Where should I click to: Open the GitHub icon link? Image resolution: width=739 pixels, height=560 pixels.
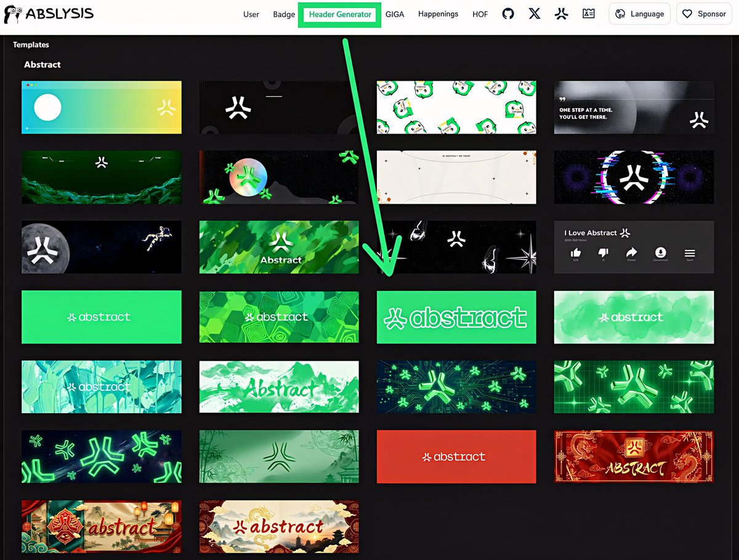pyautogui.click(x=508, y=14)
